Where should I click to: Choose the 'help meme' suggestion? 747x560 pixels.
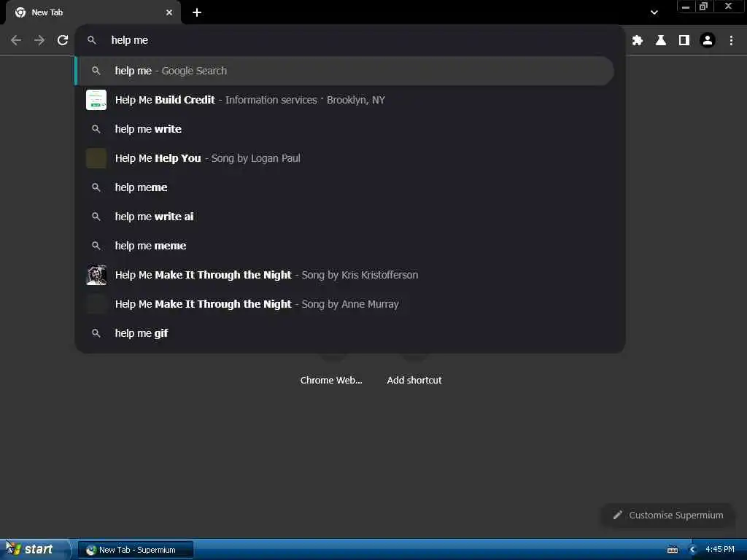tap(345, 187)
